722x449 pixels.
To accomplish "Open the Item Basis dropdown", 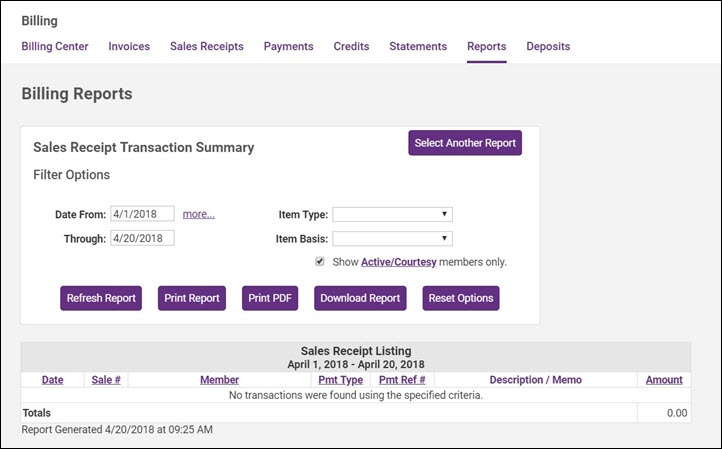I will 392,238.
